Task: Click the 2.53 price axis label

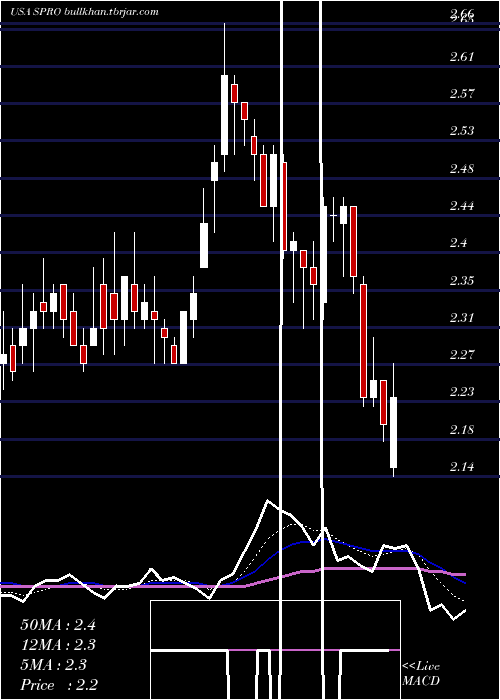Action: (462, 131)
